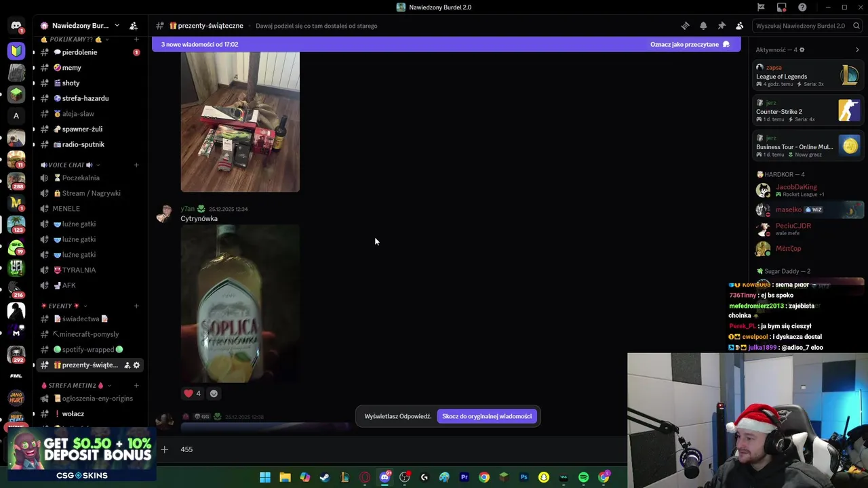Collapse the STREFA METIN2 category

click(x=76, y=385)
